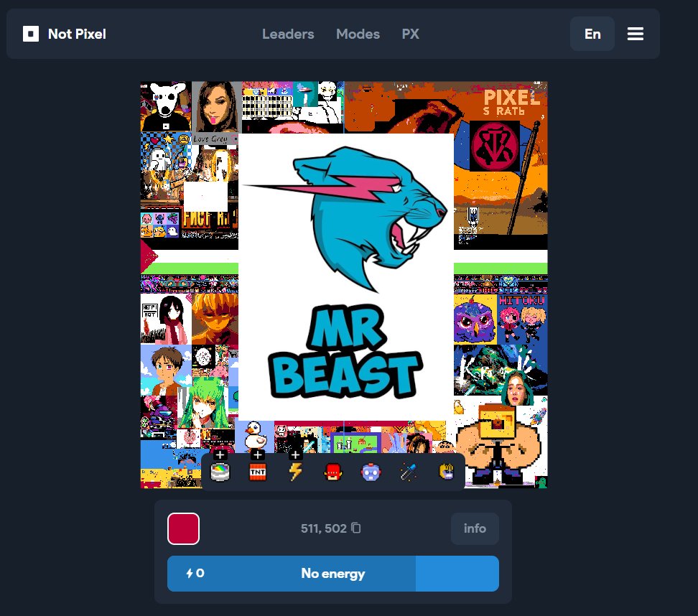
Task: Click the Not Pixel title text
Action: tap(77, 34)
